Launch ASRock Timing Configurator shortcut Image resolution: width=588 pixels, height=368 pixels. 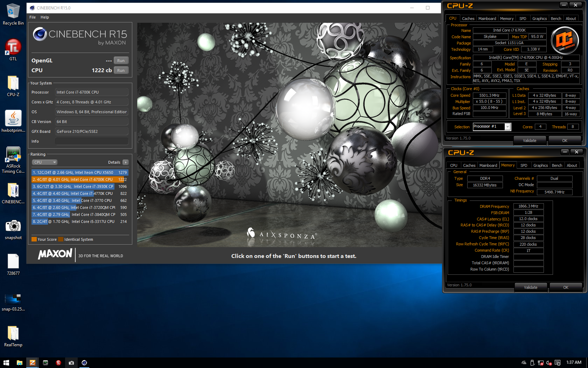[13, 160]
